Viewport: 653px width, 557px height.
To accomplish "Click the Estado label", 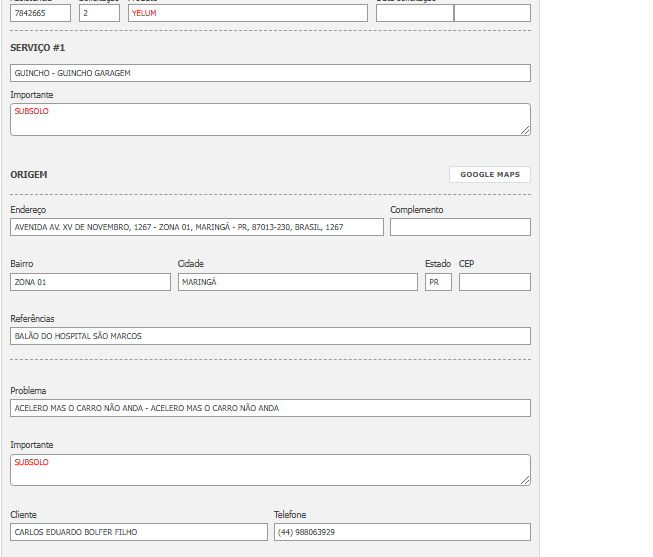I will 438,264.
